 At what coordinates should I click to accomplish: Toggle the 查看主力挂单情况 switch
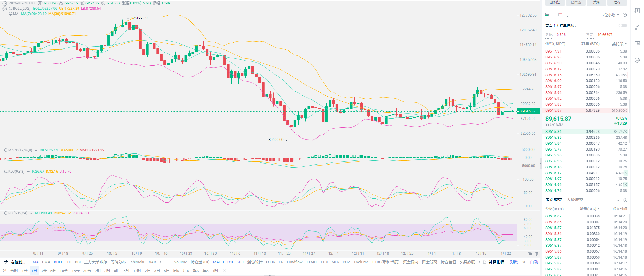tap(622, 26)
